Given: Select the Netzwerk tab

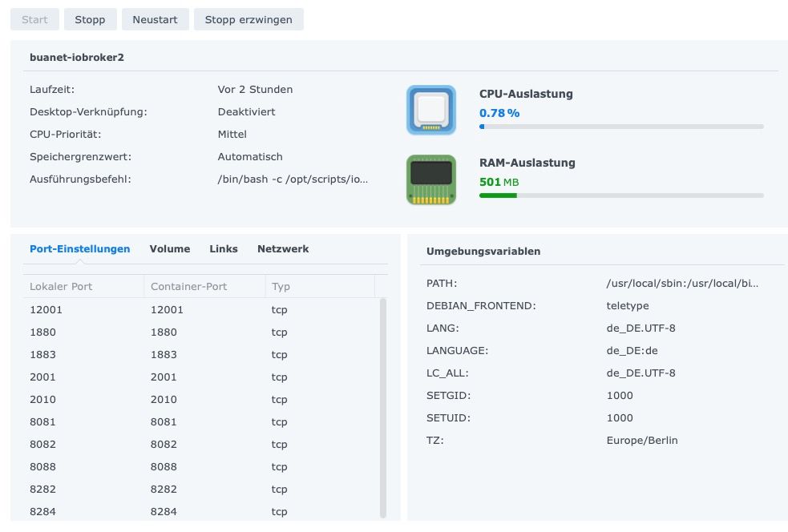Looking at the screenshot, I should coord(283,249).
